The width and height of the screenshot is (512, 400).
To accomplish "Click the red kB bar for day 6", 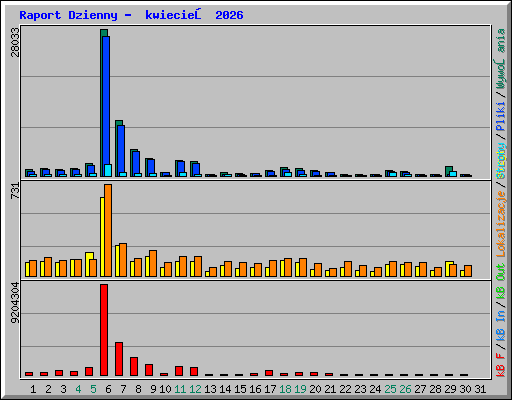I will (104, 330).
